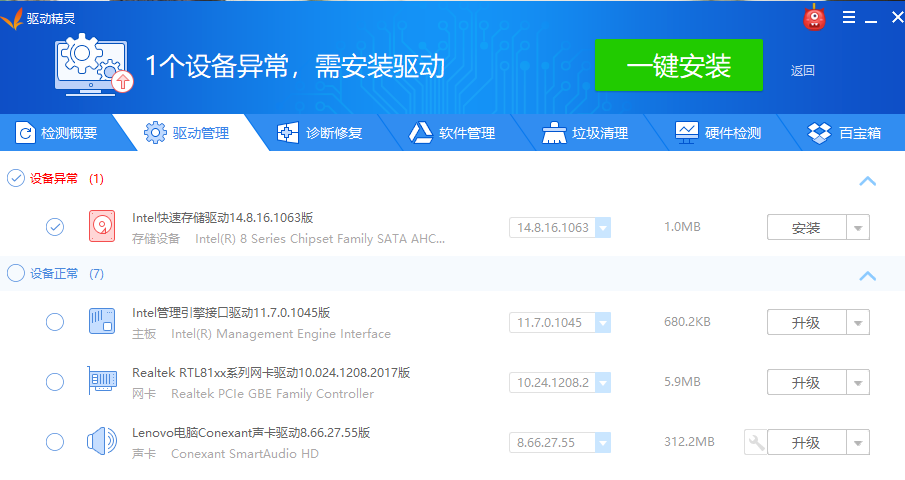Screen dimensions: 905x480
Task: Click the 返回 link
Action: 802,70
